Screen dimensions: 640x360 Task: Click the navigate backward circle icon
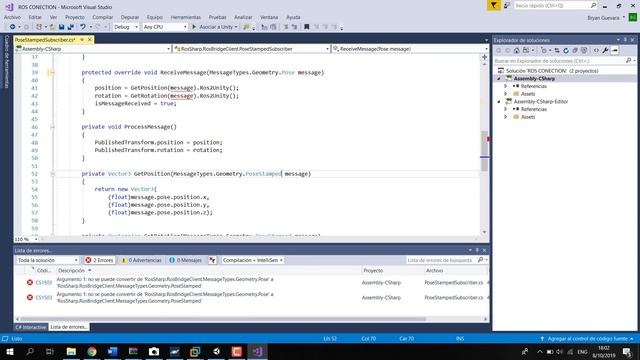click(x=13, y=27)
